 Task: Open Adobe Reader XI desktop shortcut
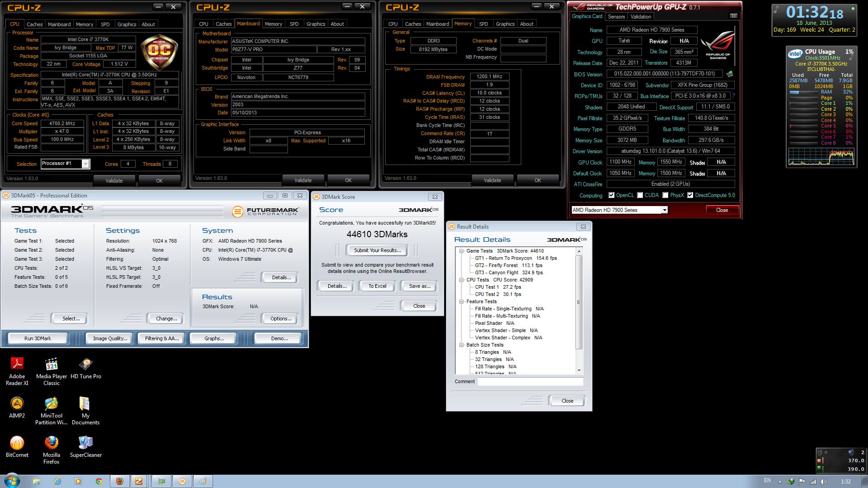pyautogui.click(x=17, y=364)
